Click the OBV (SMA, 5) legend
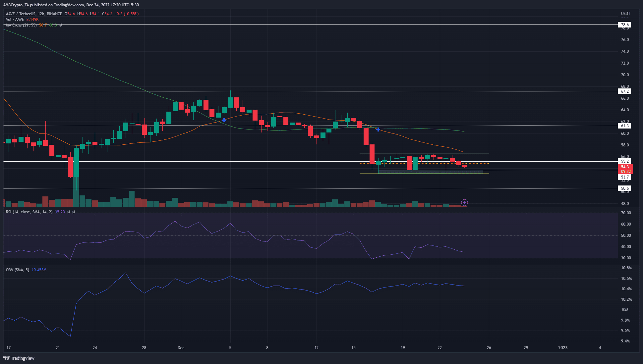 (x=18, y=270)
